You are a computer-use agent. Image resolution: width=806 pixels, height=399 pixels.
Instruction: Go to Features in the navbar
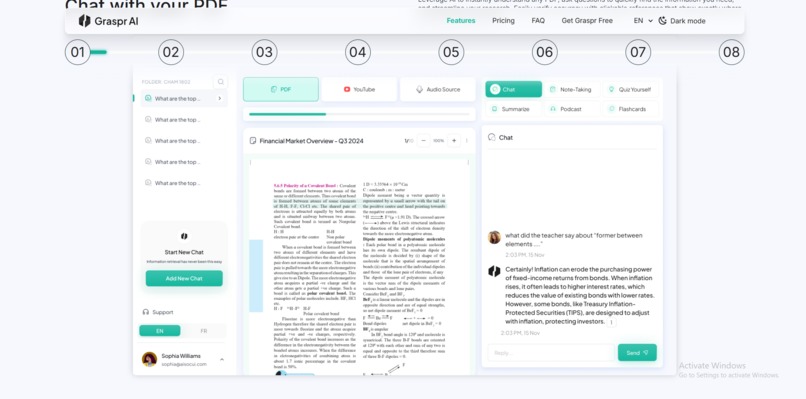click(x=461, y=21)
